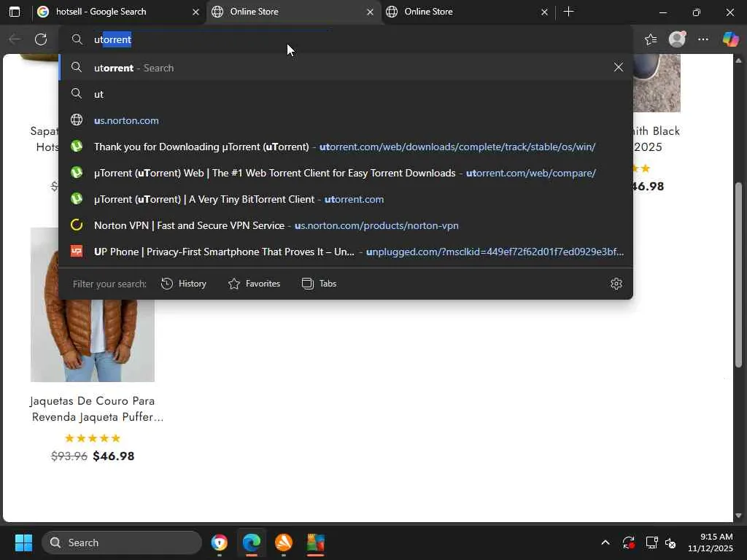This screenshot has width=747, height=560.
Task: Open the Windows Start menu
Action: pyautogui.click(x=23, y=542)
